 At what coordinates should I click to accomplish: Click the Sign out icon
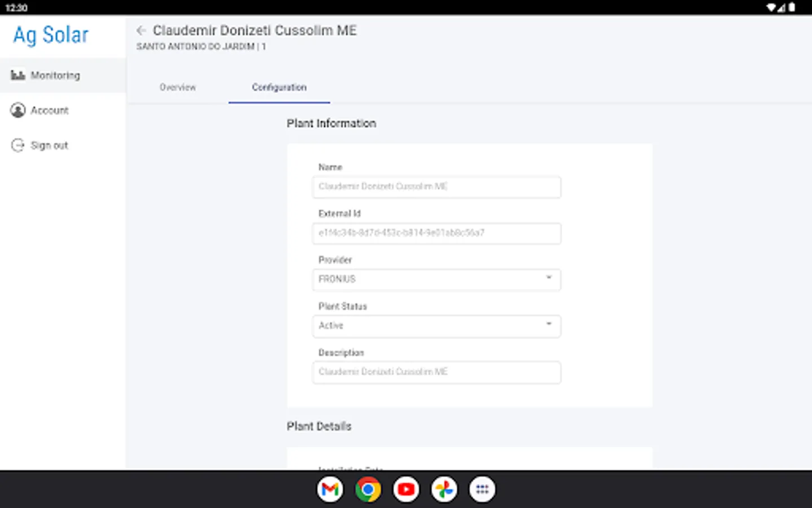point(18,145)
